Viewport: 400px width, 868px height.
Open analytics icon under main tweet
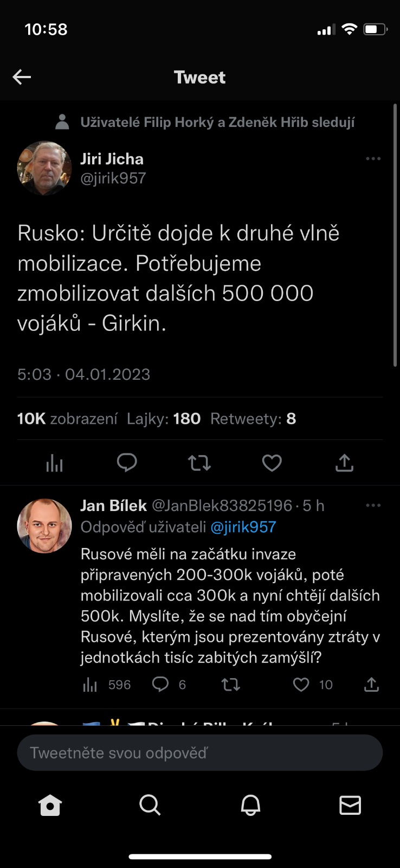54,463
